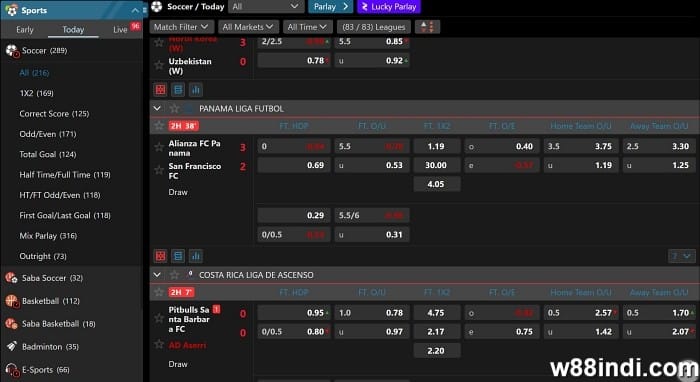Favorite Alianza FC Panama star
The width and height of the screenshot is (700, 382).
(x=158, y=147)
